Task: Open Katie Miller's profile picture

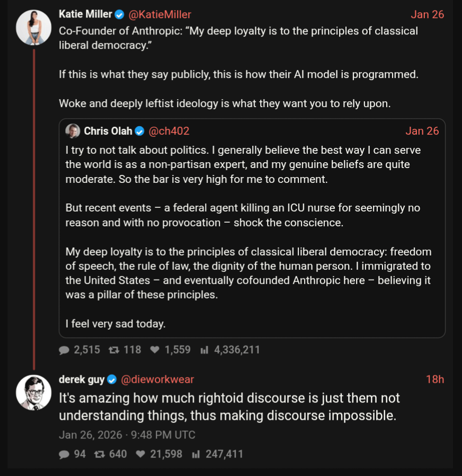Action: (x=33, y=28)
